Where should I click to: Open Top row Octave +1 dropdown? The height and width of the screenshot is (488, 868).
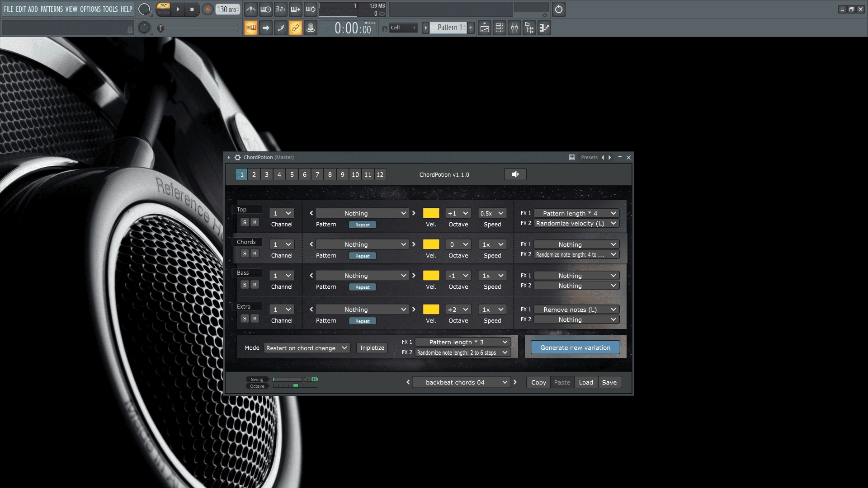[458, 213]
